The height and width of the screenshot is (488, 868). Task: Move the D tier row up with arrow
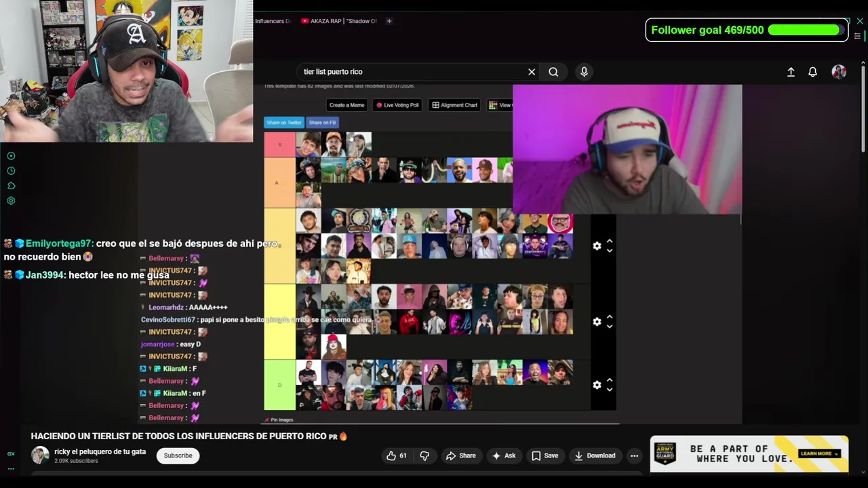coord(610,380)
